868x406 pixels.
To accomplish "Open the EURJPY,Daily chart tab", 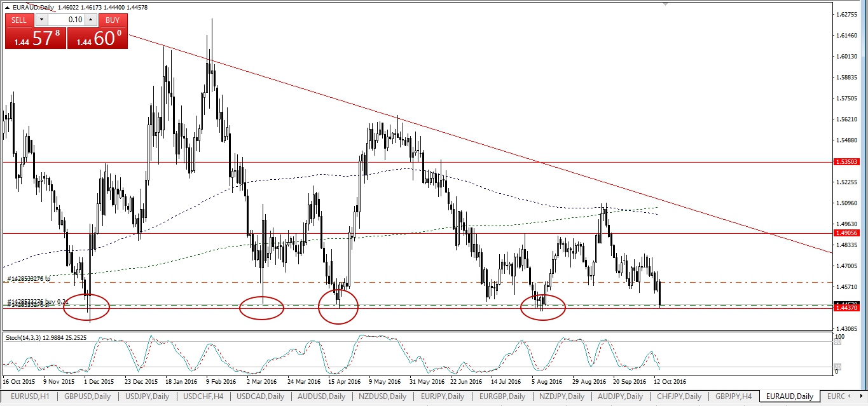I will tap(442, 396).
